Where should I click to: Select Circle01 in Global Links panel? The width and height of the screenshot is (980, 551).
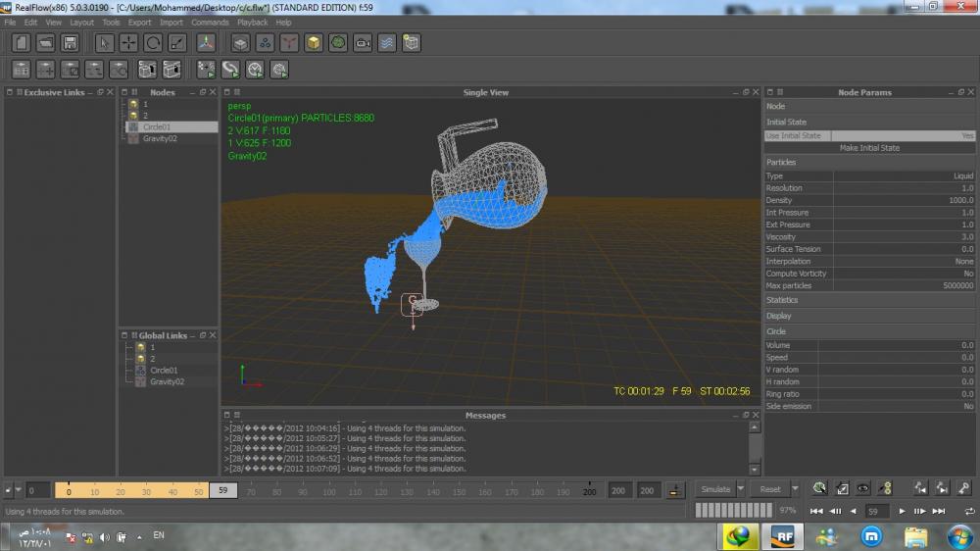point(164,371)
